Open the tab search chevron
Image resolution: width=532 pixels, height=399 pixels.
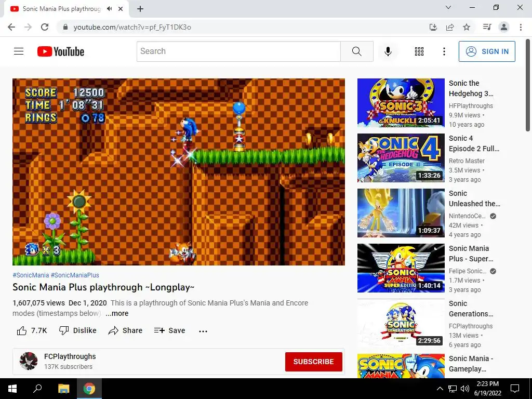click(448, 7)
